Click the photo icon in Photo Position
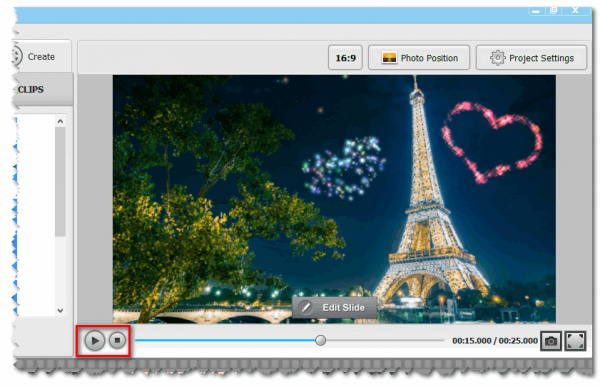Image resolution: width=600 pixels, height=387 pixels. click(389, 58)
